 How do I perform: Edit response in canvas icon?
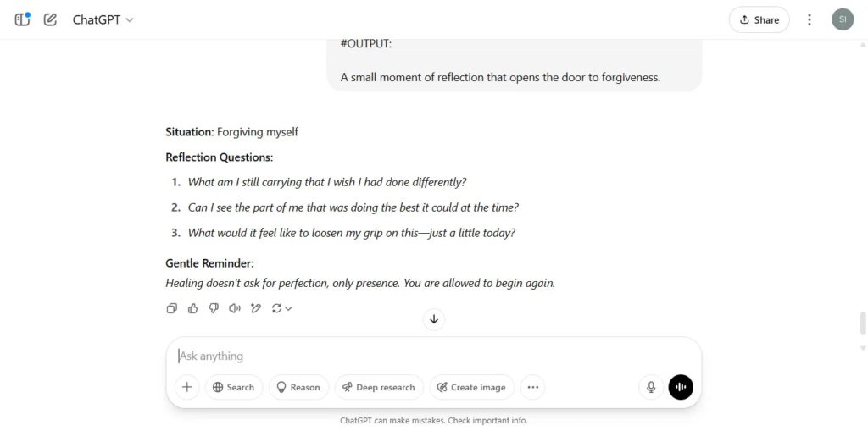pos(256,308)
